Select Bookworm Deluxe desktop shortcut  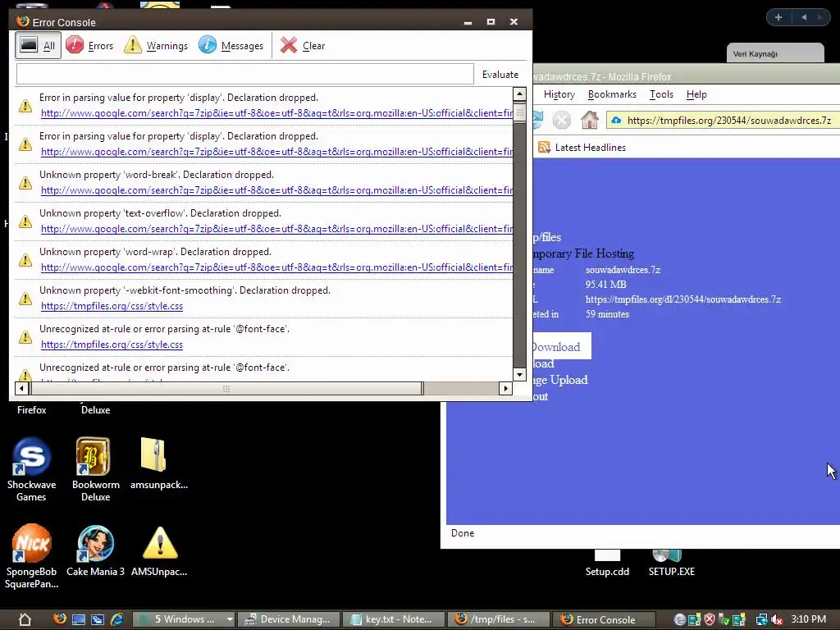(95, 470)
